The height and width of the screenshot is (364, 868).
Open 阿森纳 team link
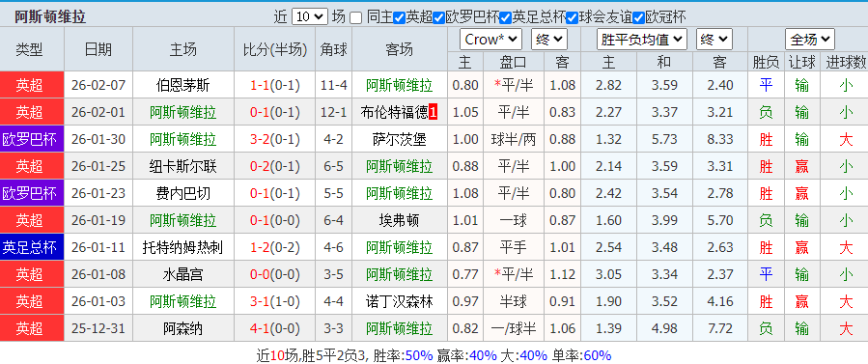point(182,328)
